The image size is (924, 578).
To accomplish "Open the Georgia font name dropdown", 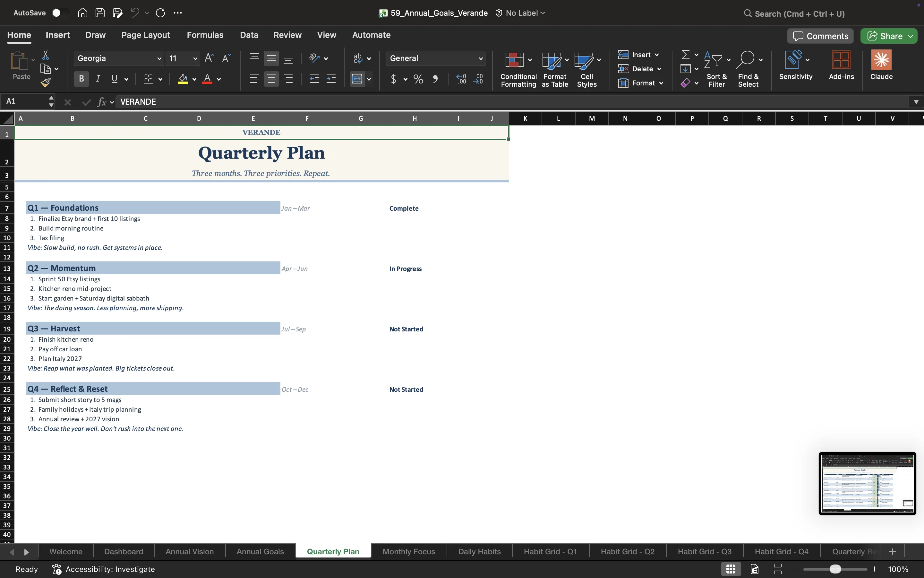I will [x=159, y=58].
